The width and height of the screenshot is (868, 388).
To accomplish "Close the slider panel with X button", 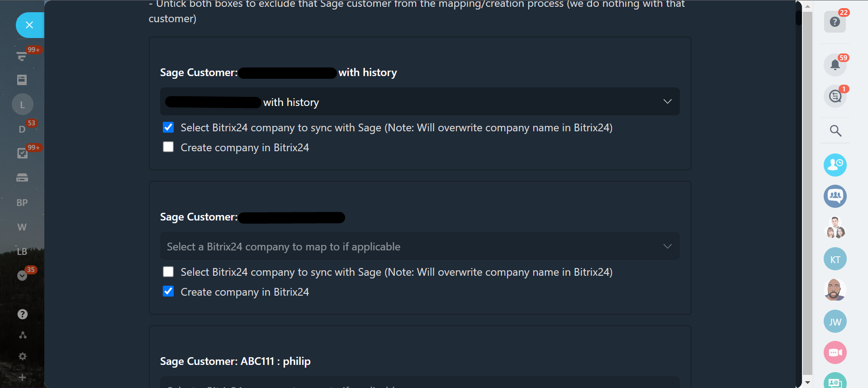I will 29,25.
